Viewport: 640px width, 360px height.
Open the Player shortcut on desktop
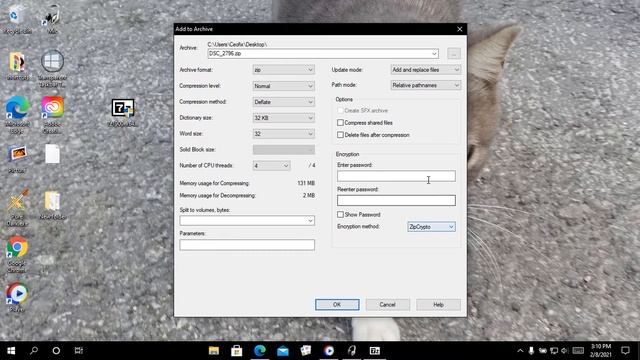coord(17,297)
